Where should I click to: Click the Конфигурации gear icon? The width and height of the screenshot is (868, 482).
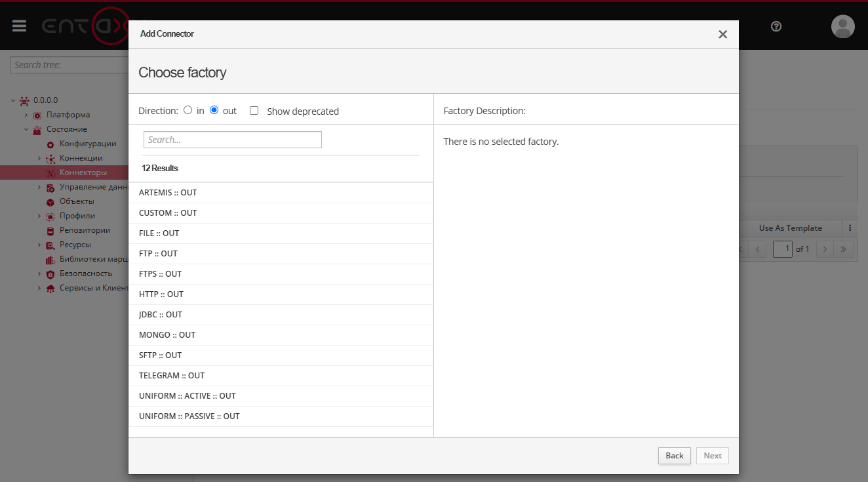pos(50,144)
